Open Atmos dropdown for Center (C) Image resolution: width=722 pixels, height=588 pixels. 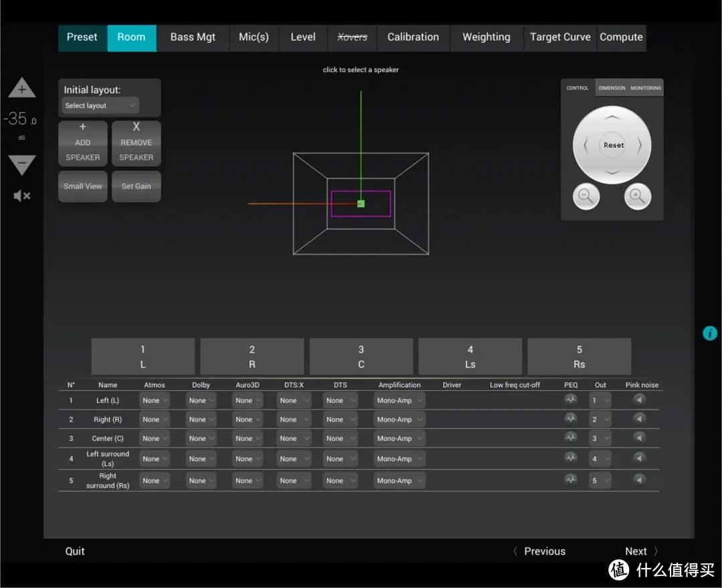(x=154, y=438)
